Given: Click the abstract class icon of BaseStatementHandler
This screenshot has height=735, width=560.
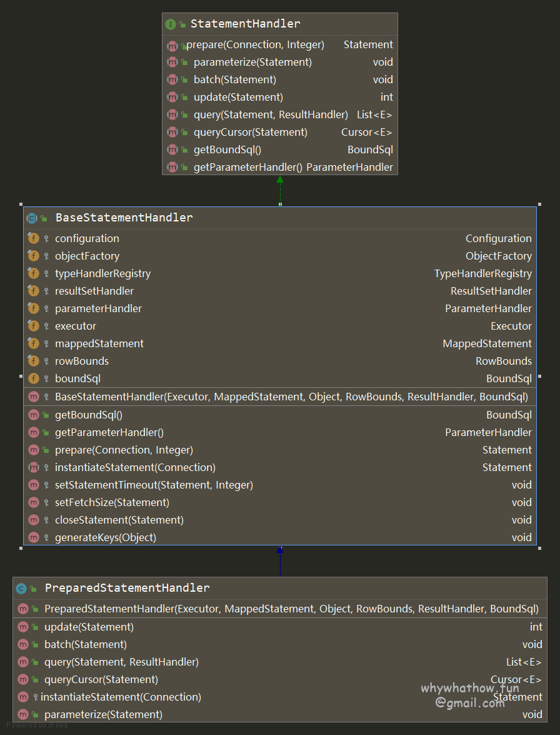Looking at the screenshot, I should [32, 218].
